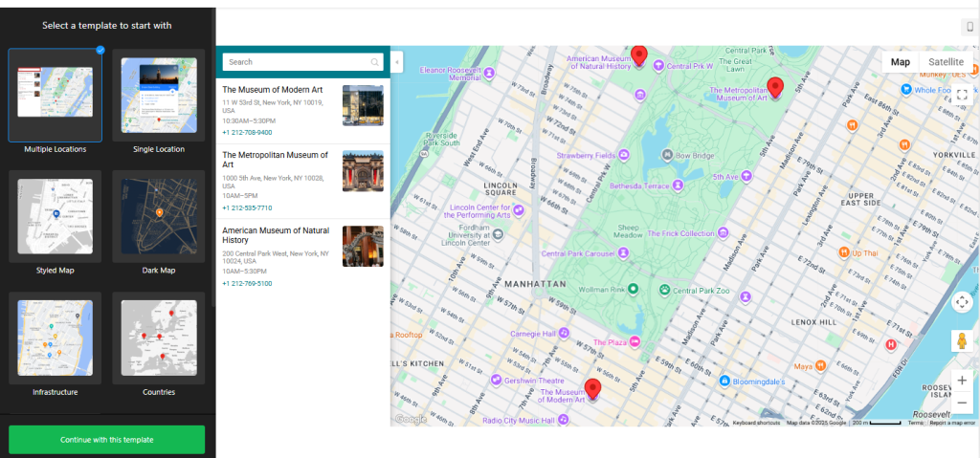Click the red pin at Museum of Modern Art
Image resolution: width=980 pixels, height=458 pixels.
(592, 387)
